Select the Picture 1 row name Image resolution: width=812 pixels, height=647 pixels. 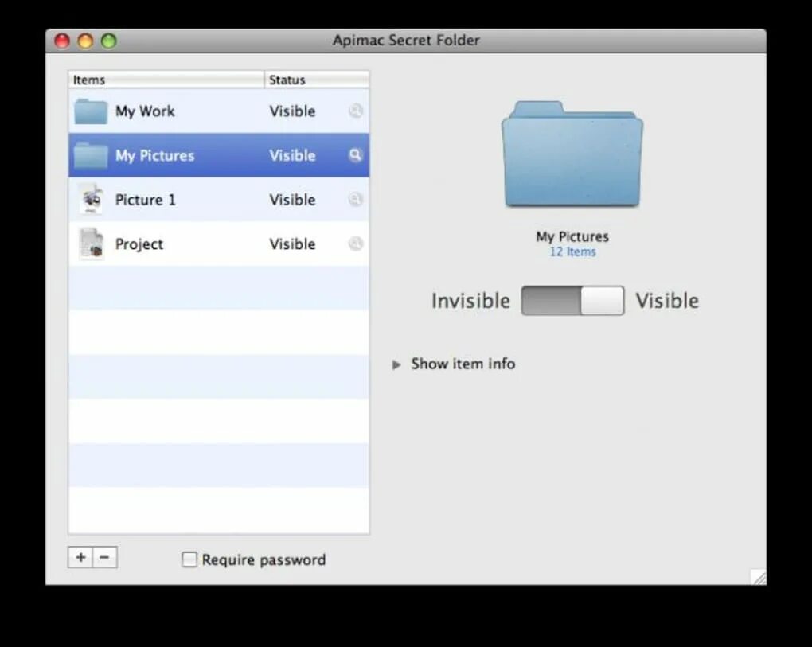pos(146,200)
